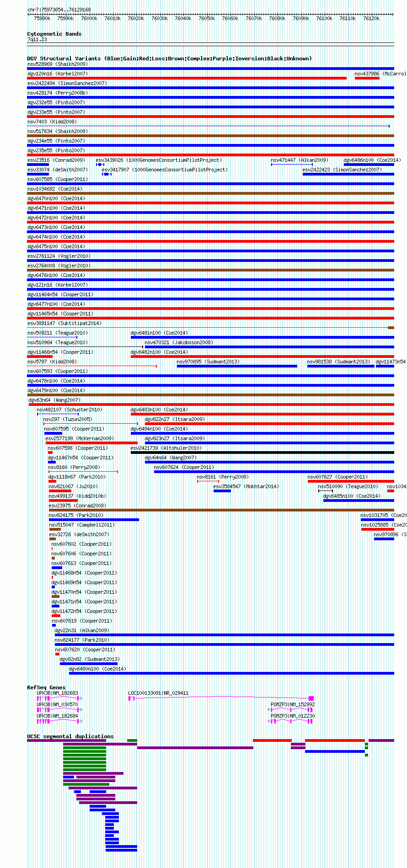Screen dimensions: 407x868
Task: Click the UPK3B|NM_182683 gene label
Action: pyautogui.click(x=58, y=693)
